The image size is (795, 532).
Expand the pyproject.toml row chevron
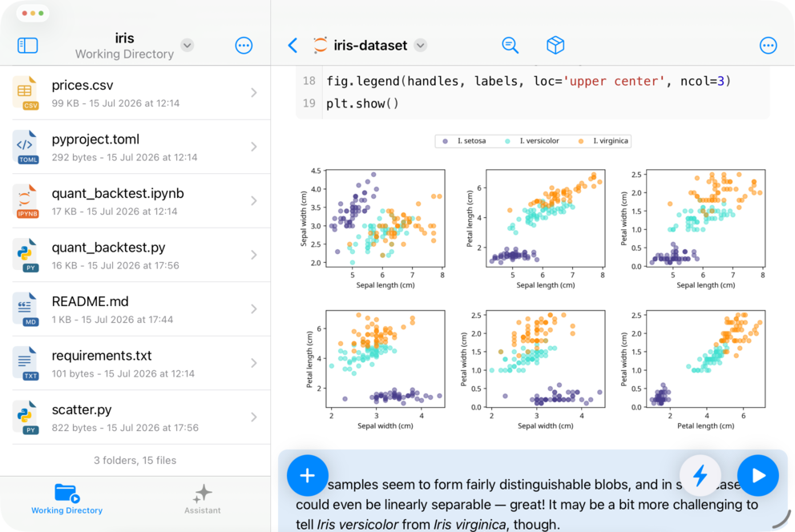click(254, 147)
